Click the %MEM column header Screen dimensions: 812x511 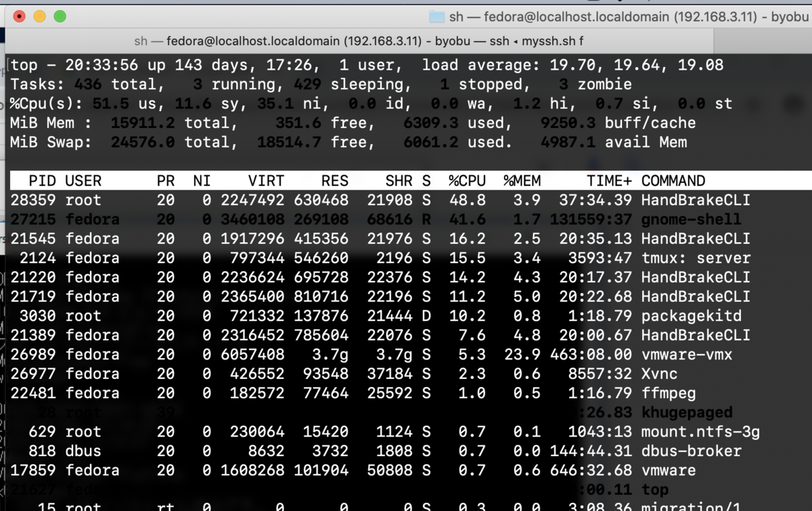522,181
